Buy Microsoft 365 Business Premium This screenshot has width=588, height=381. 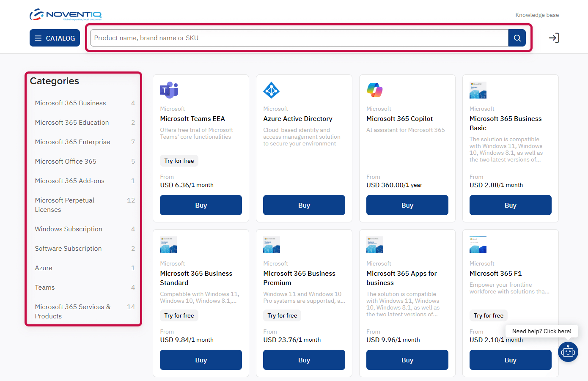[304, 360]
